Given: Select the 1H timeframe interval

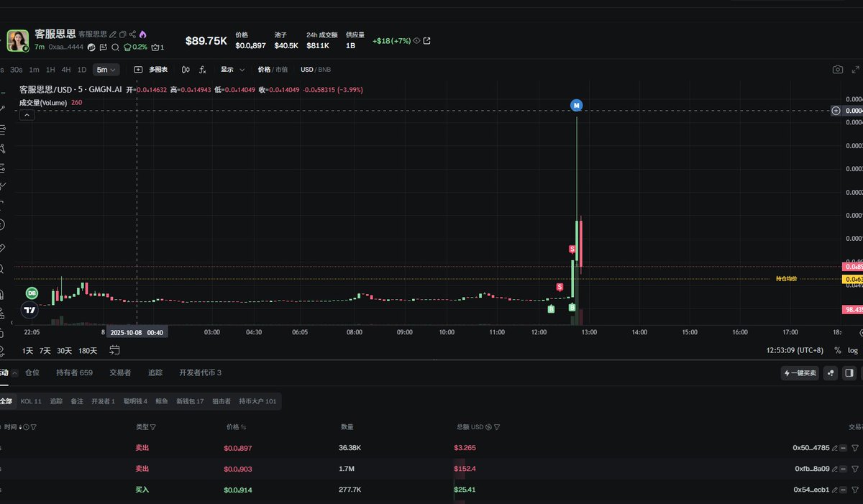Looking at the screenshot, I should coord(50,70).
